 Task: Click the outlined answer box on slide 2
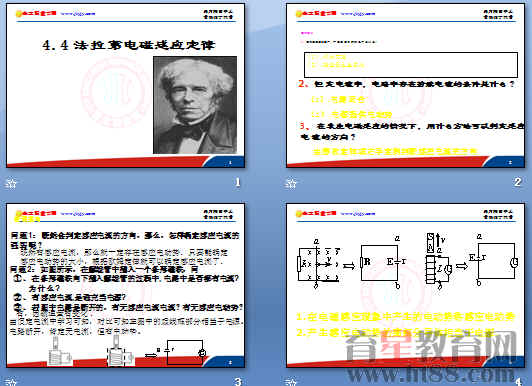pyautogui.click(x=411, y=65)
